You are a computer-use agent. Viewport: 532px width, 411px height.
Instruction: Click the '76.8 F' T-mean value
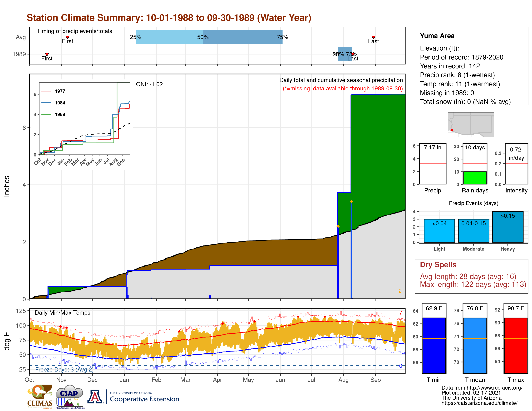click(x=475, y=308)
